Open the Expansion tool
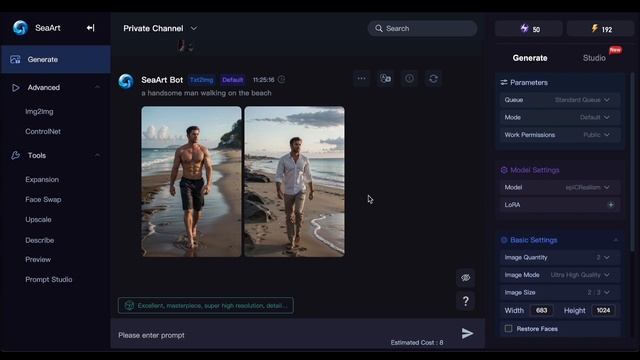Image resolution: width=640 pixels, height=360 pixels. click(42, 180)
